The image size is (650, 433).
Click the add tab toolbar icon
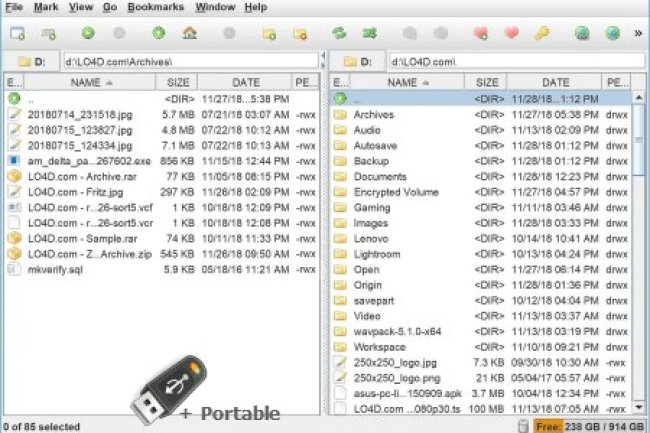pos(49,34)
